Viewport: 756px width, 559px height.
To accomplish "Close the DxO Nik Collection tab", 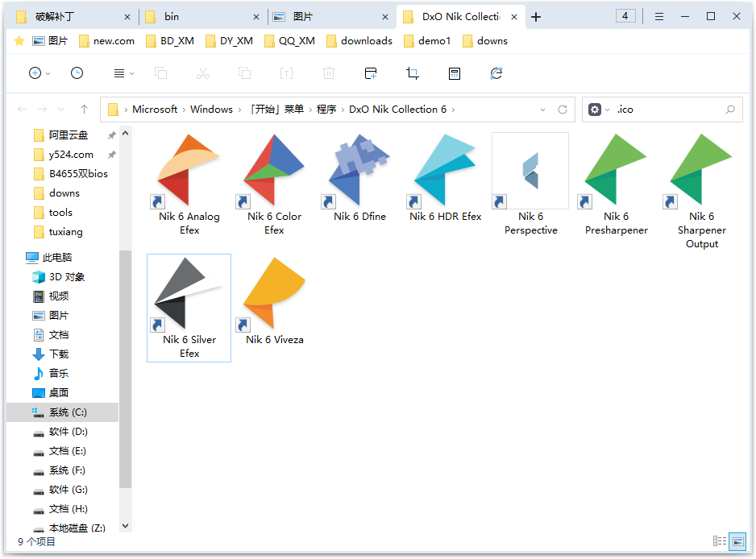I will pyautogui.click(x=514, y=17).
